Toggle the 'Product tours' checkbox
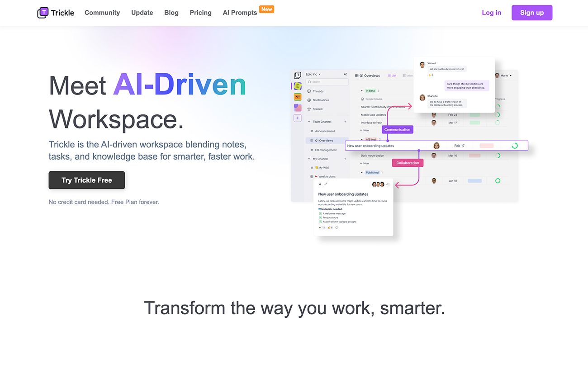 coord(320,217)
